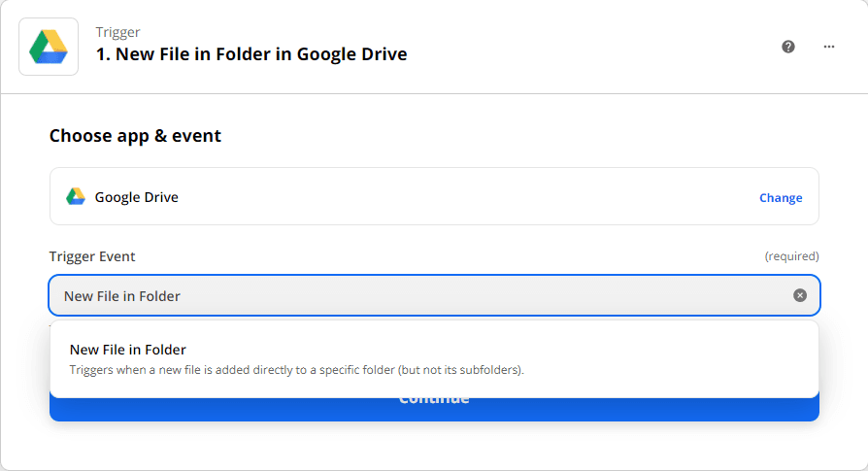This screenshot has height=471, width=868.
Task: Click the "Trigger Event" field label
Action: tap(92, 256)
